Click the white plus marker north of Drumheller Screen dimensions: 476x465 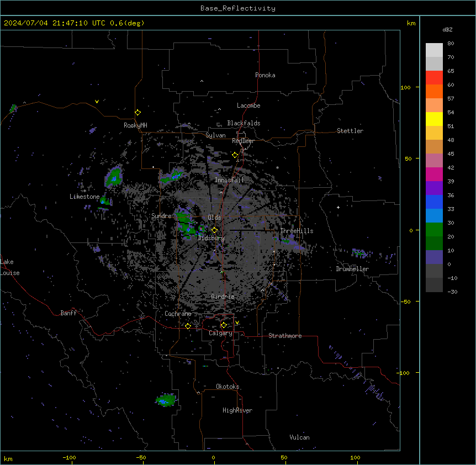338,207
